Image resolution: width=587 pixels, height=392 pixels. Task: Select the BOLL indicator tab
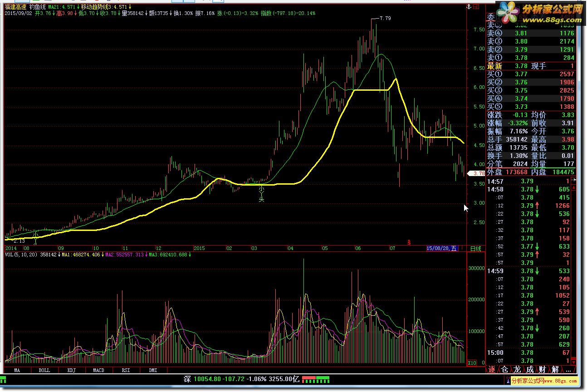point(44,370)
